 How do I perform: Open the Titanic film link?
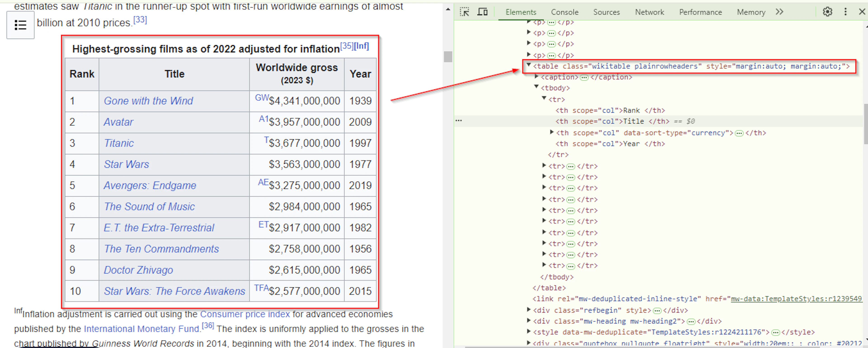coord(119,143)
